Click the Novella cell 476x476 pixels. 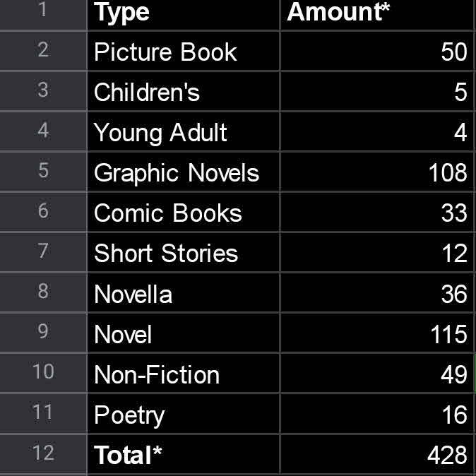click(x=182, y=294)
